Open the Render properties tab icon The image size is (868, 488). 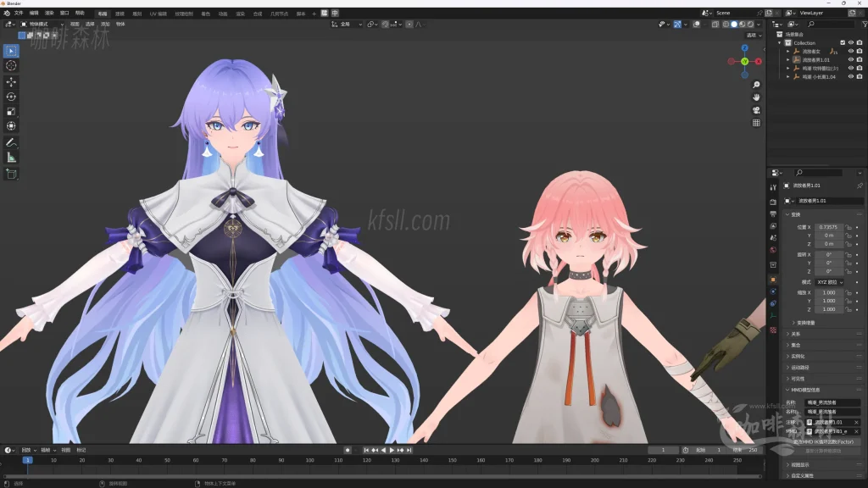click(773, 202)
